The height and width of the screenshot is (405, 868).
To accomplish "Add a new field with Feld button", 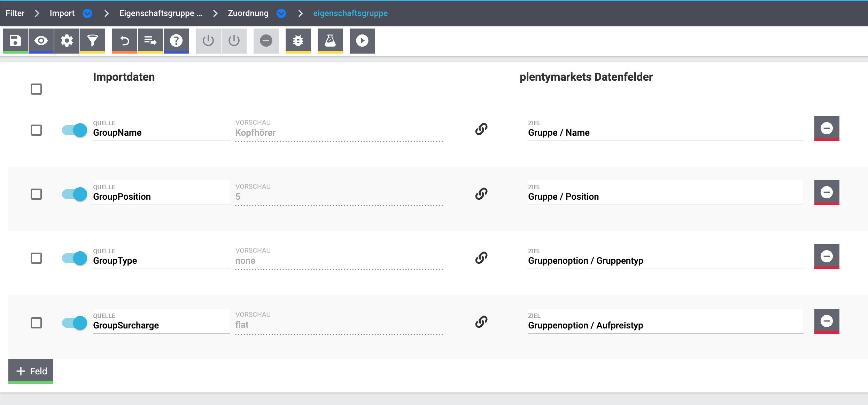I will coord(31,371).
